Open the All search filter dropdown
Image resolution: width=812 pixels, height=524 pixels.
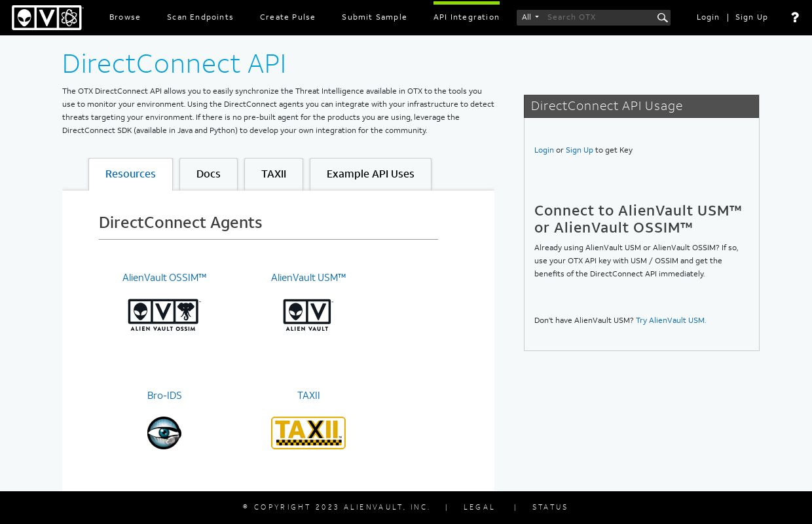(x=530, y=18)
